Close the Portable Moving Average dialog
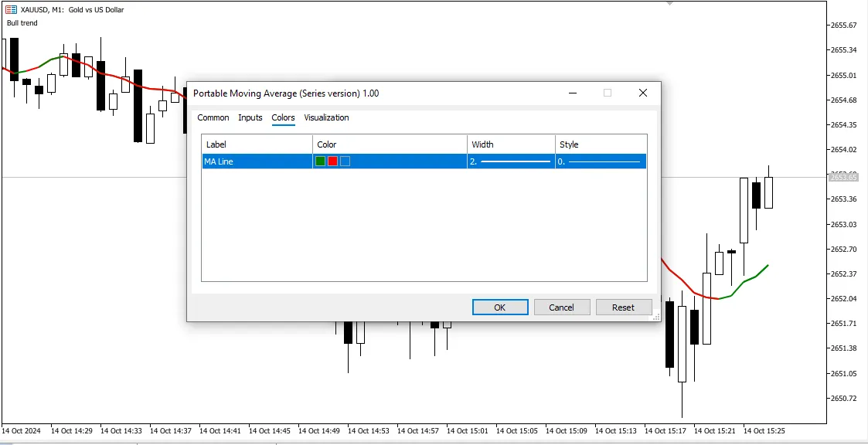The width and height of the screenshot is (868, 445). point(642,93)
